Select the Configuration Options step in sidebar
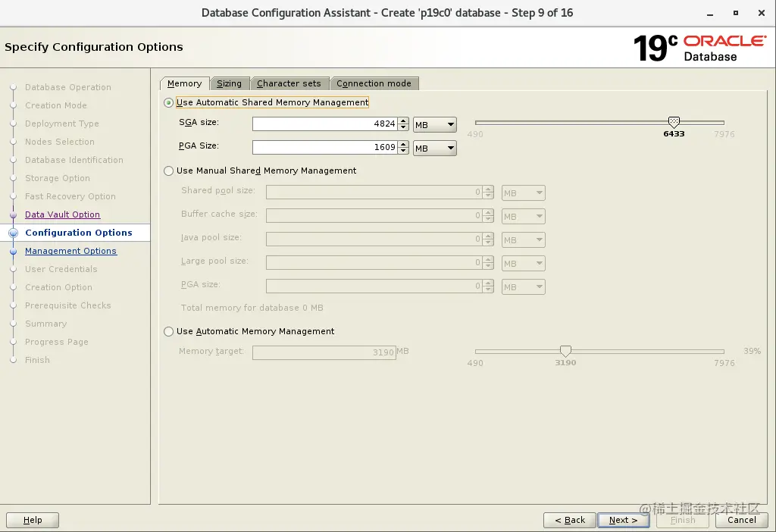 click(x=79, y=233)
